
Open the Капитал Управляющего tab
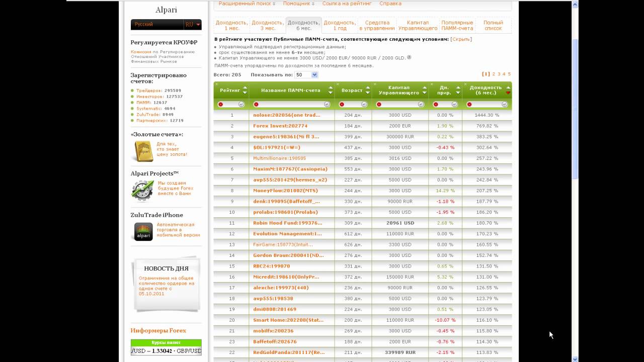point(418,25)
